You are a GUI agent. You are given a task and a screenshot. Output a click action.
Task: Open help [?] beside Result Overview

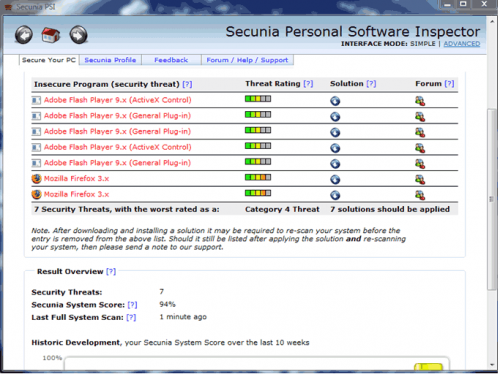pos(111,271)
